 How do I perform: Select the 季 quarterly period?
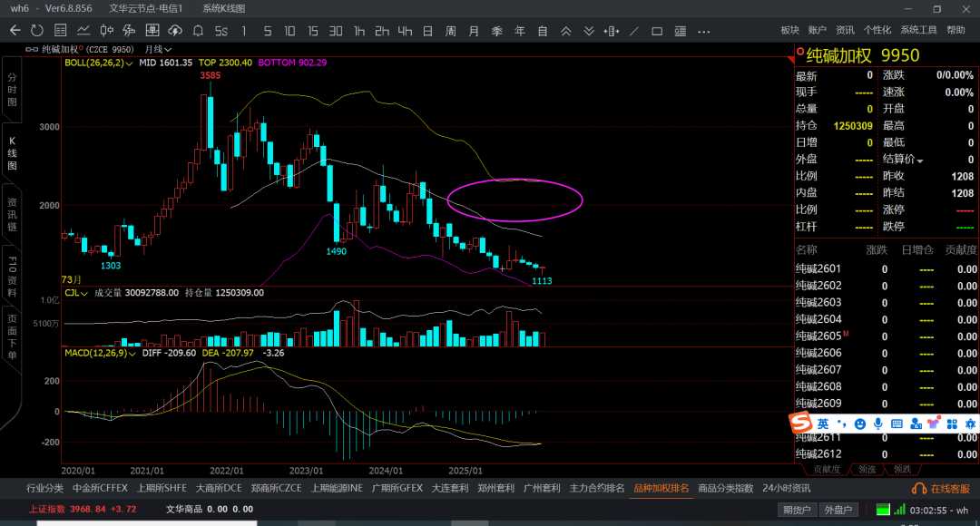point(497,31)
